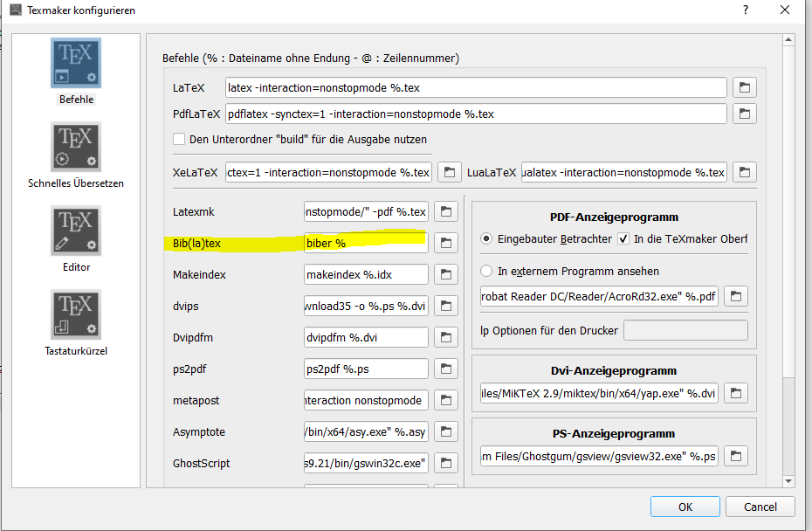Toggle In die TeXmaker Oberfläche checkbox

point(623,238)
